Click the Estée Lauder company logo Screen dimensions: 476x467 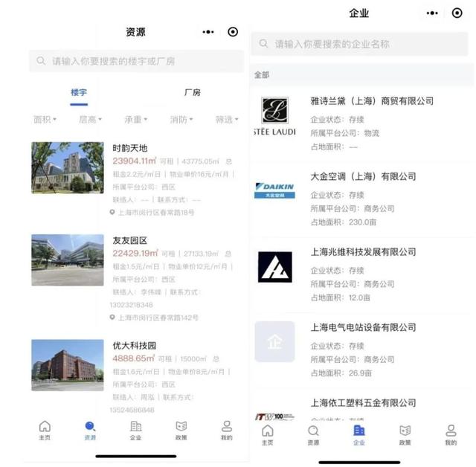(274, 117)
